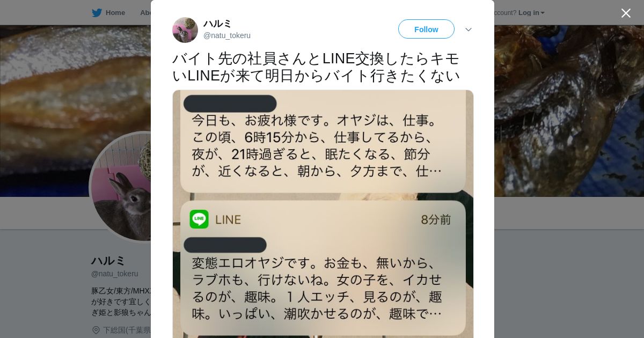The image size is (644, 338).
Task: Click the profile bio text starting 豚乙女
Action: pos(121,302)
